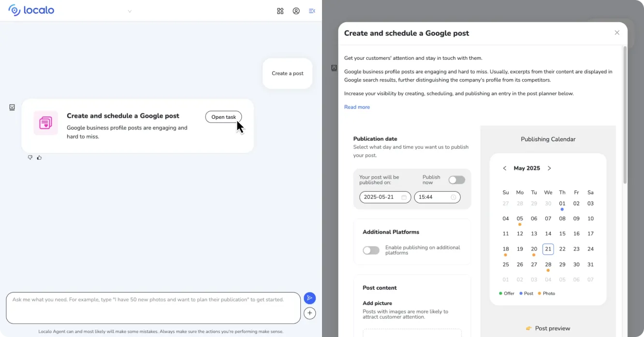Click the Localo logo
The width and height of the screenshot is (644, 337).
(30, 10)
